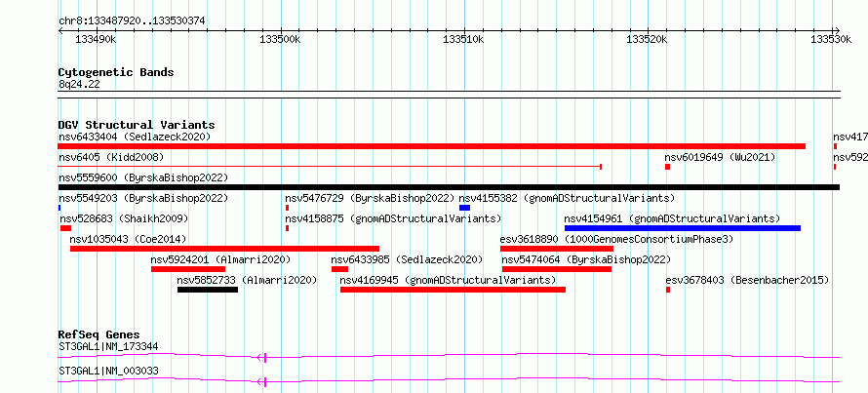This screenshot has height=393, width=868.
Task: Click the black nsv5852733 variant bar
Action: [208, 290]
